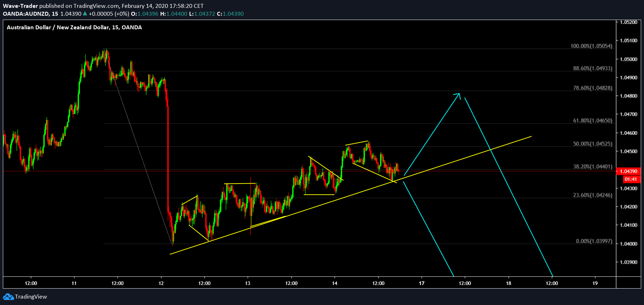Image resolution: width=644 pixels, height=305 pixels.
Task: Click the date label 17 on time axis
Action: pos(422,283)
